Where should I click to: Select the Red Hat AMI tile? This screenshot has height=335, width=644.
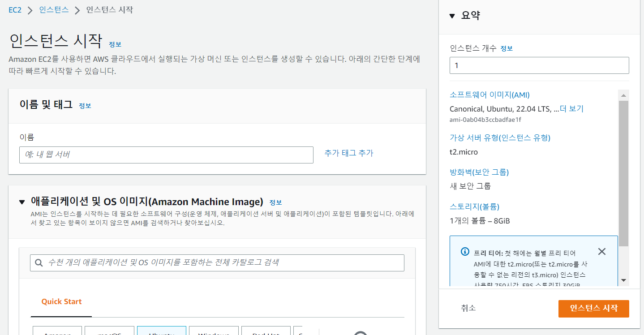tap(266, 331)
